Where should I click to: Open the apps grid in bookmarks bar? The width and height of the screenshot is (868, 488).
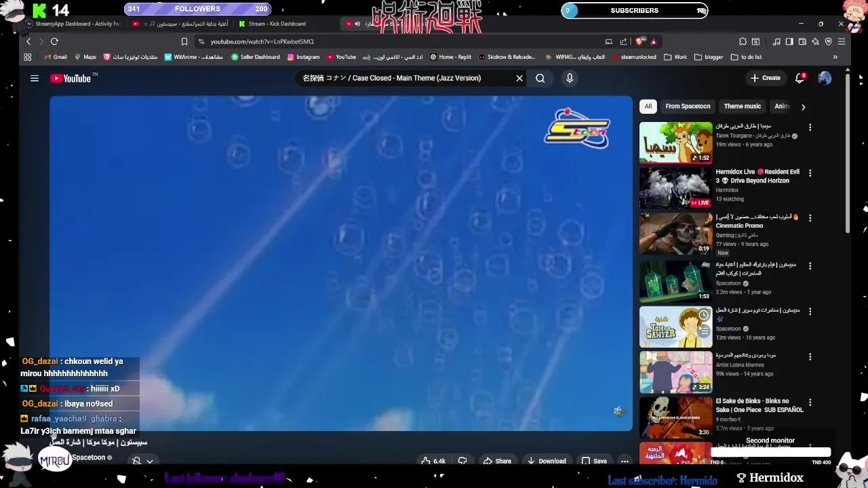[x=28, y=57]
